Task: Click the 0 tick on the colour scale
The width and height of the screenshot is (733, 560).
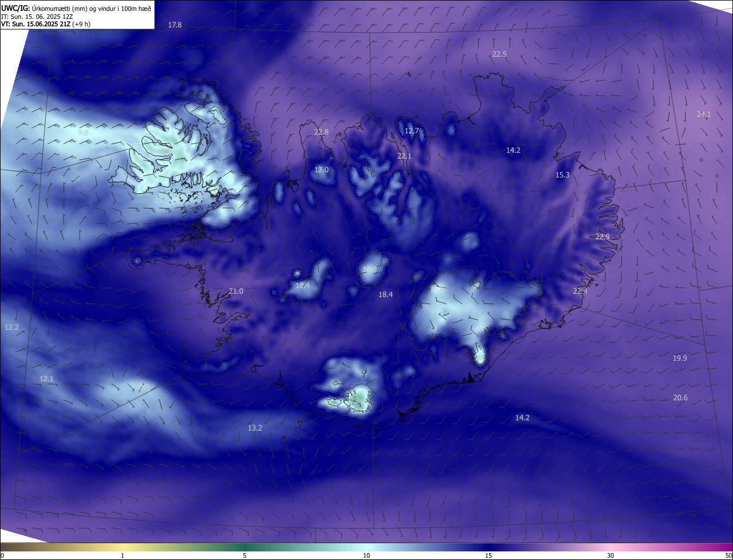Action: pyautogui.click(x=2, y=555)
